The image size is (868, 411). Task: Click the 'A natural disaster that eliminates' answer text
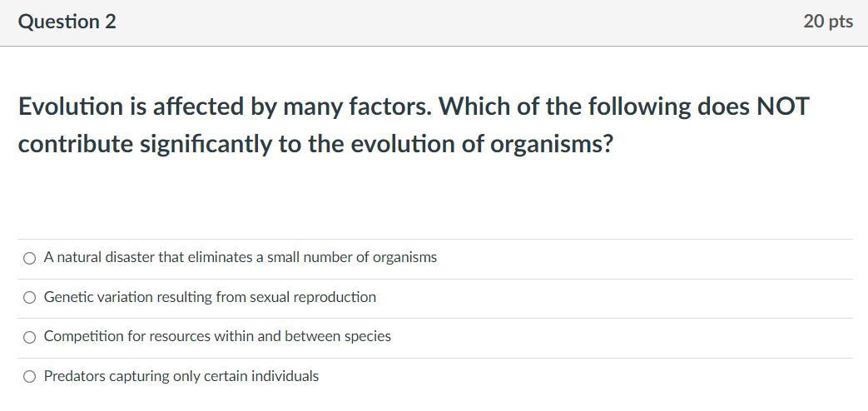click(150, 258)
